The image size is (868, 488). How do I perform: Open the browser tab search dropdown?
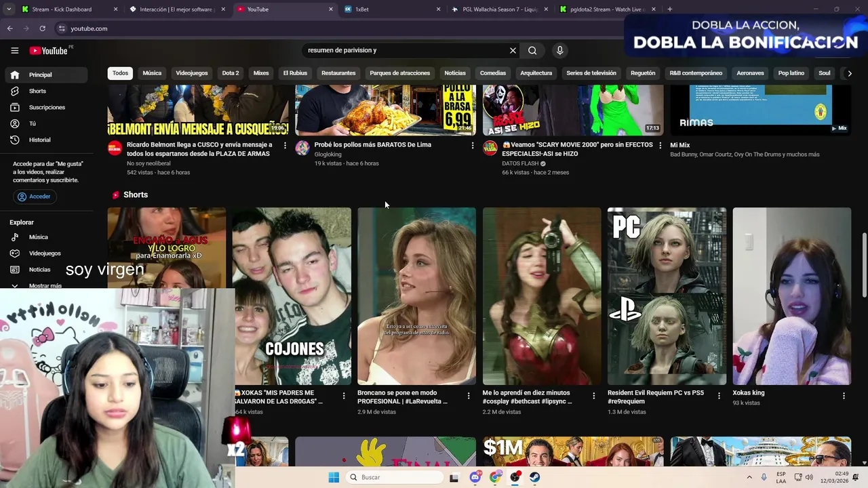(x=9, y=9)
